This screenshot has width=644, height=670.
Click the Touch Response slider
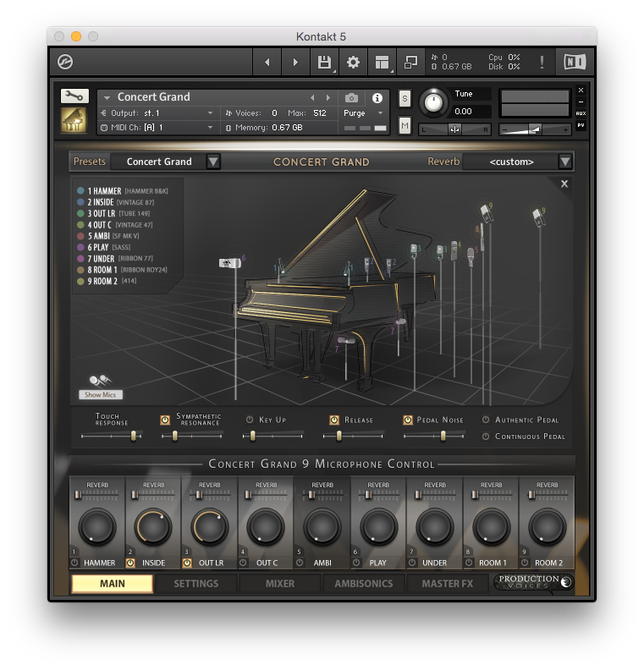(x=112, y=436)
